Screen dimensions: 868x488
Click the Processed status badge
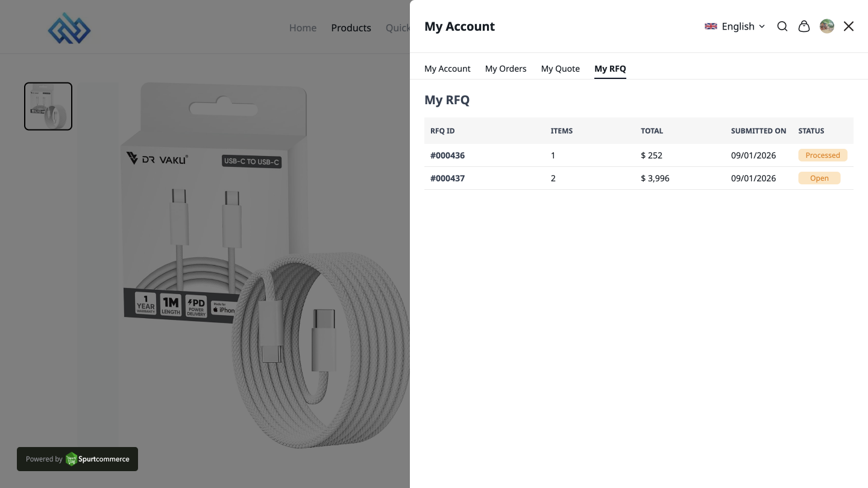click(822, 155)
